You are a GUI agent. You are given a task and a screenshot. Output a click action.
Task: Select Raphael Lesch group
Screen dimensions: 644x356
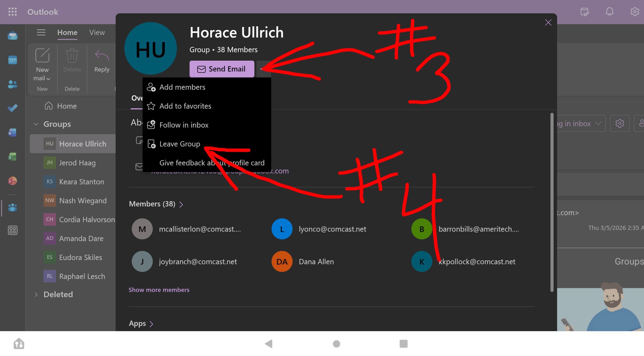click(x=73, y=276)
